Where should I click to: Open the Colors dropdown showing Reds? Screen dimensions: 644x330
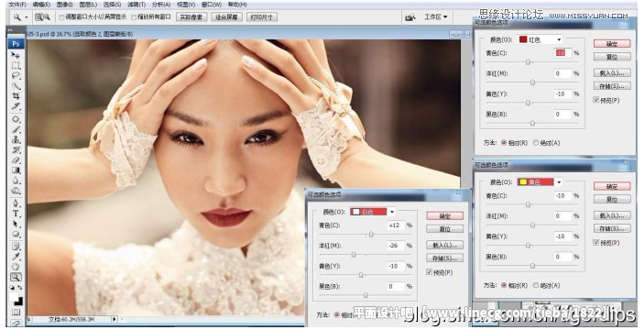tap(540, 39)
